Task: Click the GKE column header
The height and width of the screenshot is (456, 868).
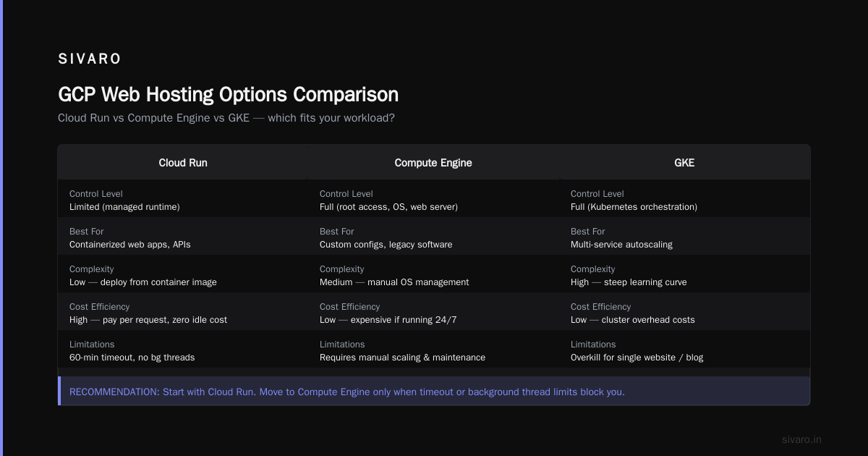Action: tap(684, 163)
